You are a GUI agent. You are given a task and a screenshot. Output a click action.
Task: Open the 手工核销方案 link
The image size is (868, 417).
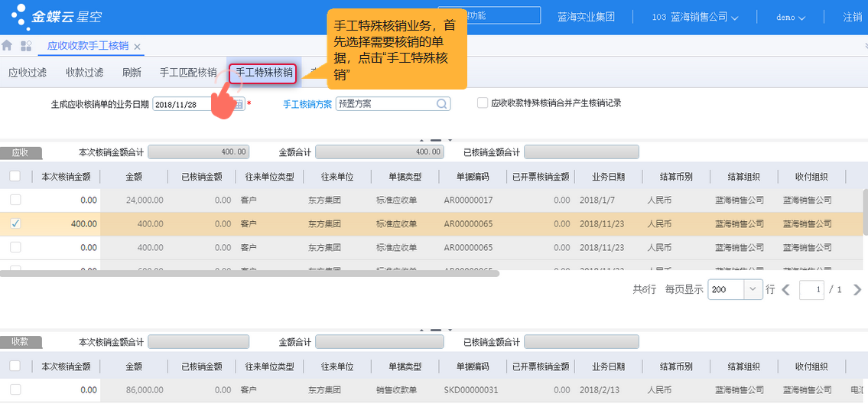307,103
